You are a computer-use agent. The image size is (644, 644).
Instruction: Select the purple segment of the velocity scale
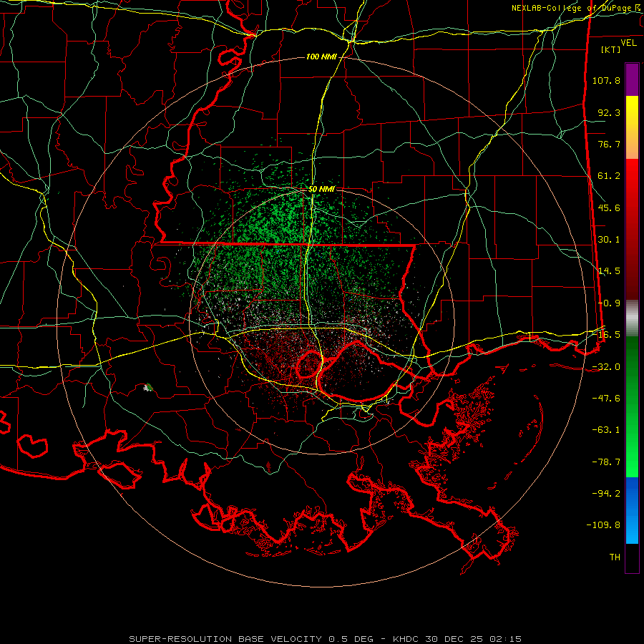[632, 79]
